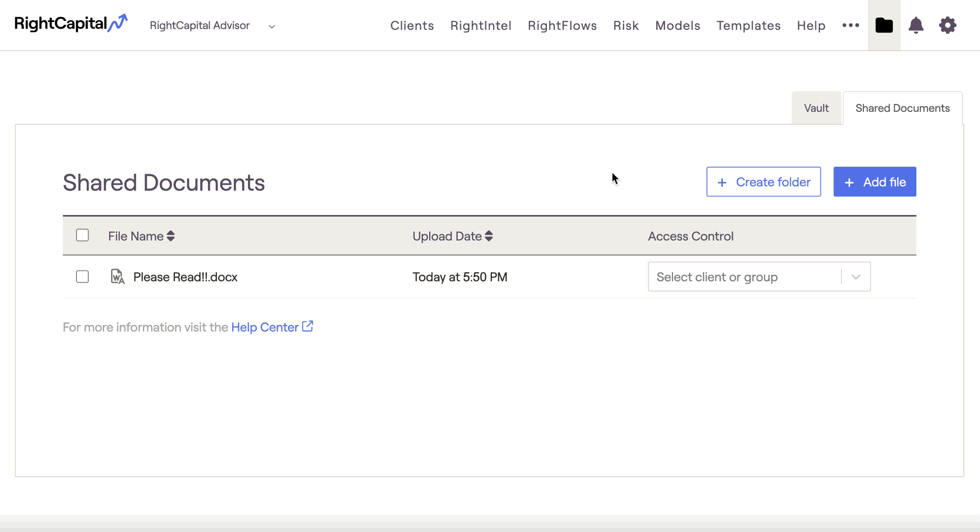
Task: Switch to the Vault tab
Action: (816, 108)
